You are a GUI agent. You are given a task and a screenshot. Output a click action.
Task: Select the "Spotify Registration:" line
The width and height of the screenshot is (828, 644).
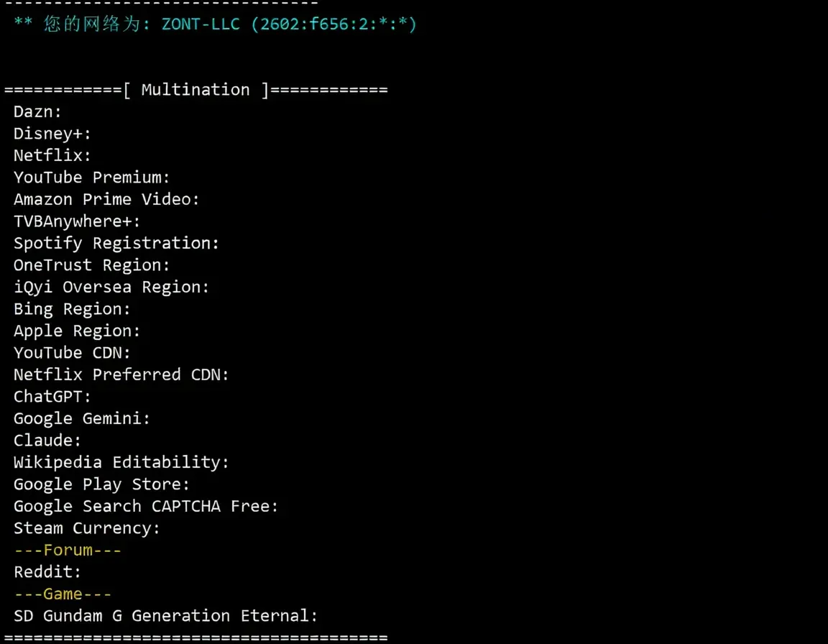[116, 244]
